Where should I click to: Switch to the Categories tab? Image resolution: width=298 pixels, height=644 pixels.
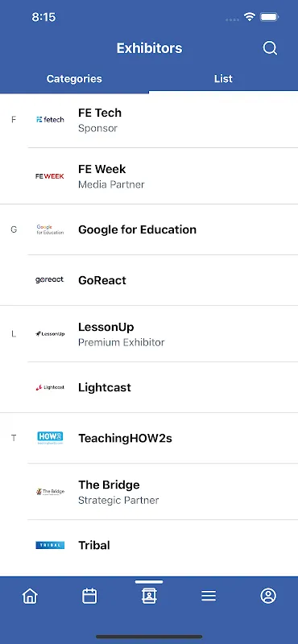tap(74, 78)
